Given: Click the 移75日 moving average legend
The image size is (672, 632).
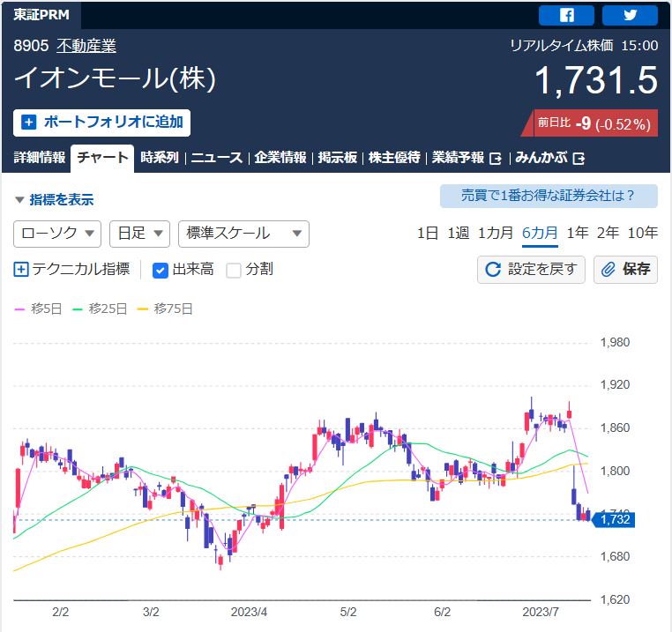Looking at the screenshot, I should [165, 309].
